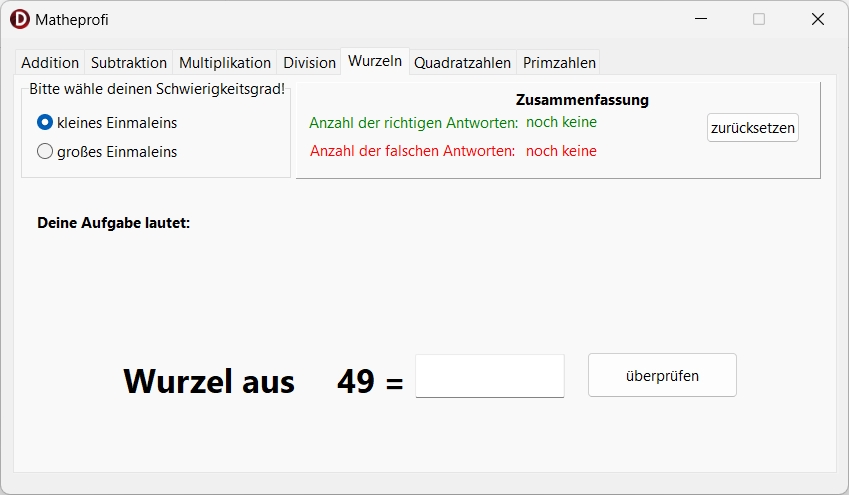This screenshot has height=495, width=849.
Task: Close the Matheprofi window
Action: tap(817, 19)
